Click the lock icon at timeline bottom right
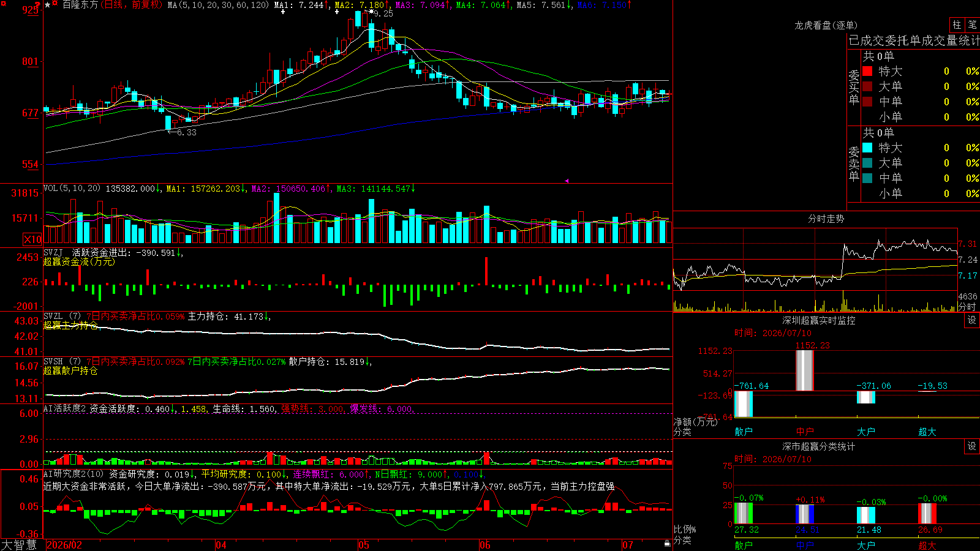980x551 pixels. 667,544
